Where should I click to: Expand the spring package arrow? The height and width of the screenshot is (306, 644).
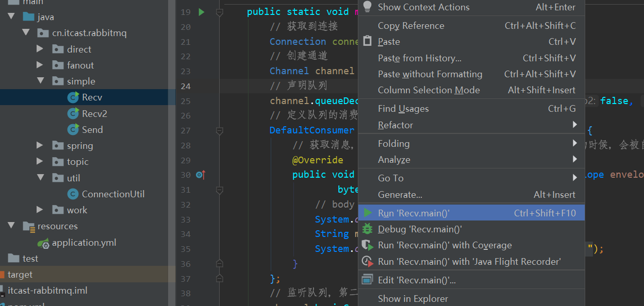click(x=40, y=146)
